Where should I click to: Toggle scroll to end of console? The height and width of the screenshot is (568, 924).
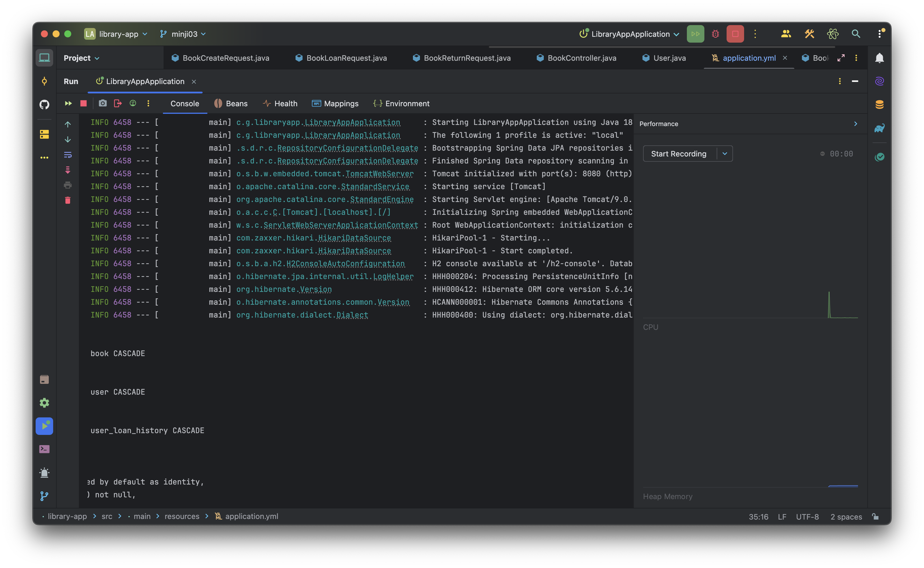pyautogui.click(x=68, y=170)
